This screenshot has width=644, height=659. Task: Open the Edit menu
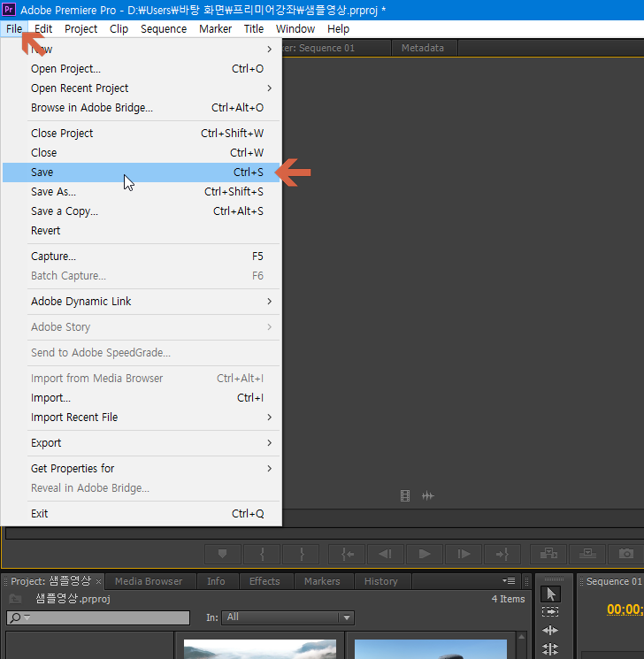43,29
